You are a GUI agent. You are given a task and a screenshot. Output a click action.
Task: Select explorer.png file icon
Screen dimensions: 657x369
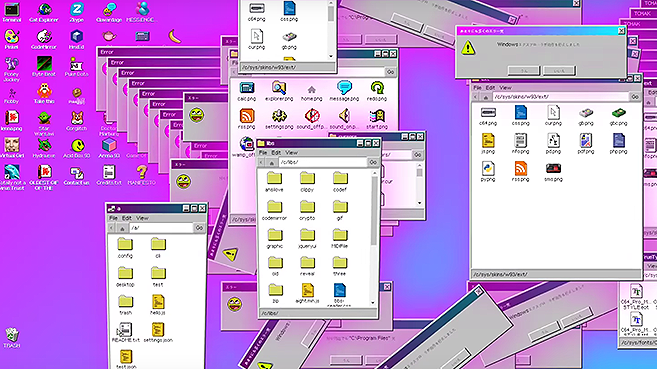click(279, 91)
